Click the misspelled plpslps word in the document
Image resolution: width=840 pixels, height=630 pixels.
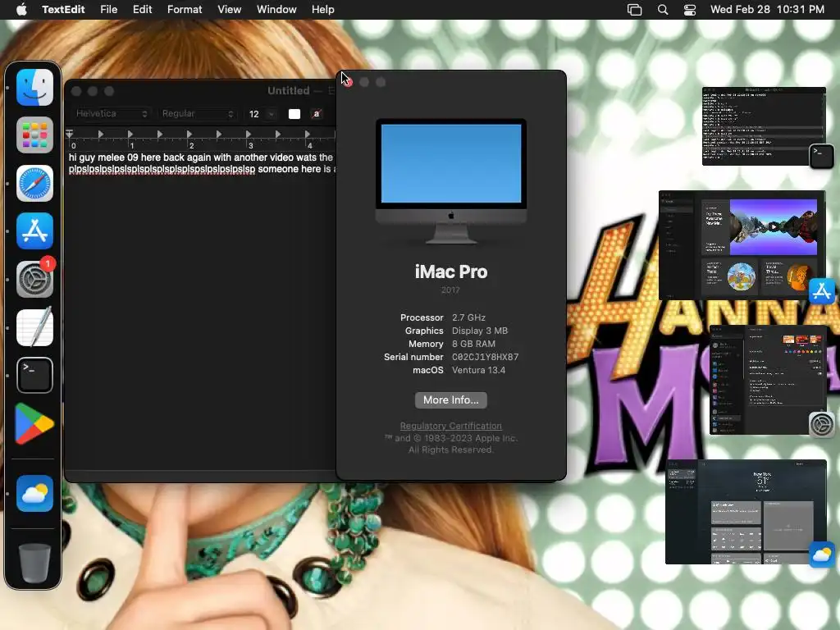pos(162,169)
